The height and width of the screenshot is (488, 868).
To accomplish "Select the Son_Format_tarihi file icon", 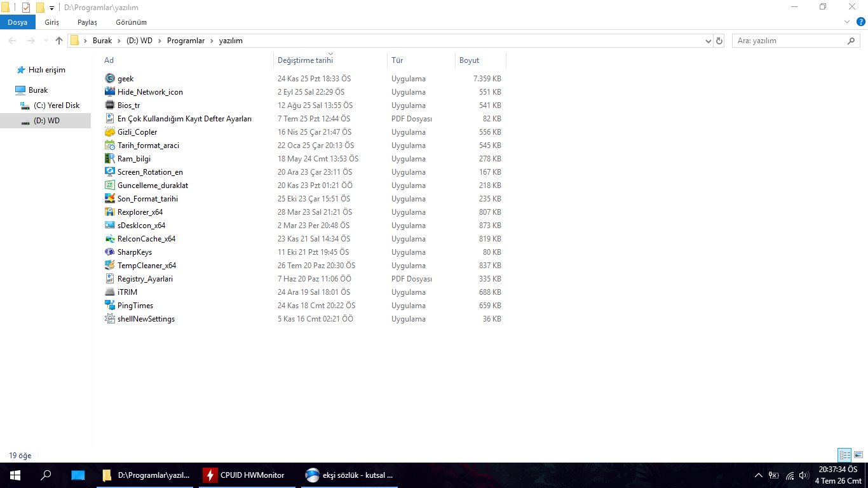I will (x=110, y=199).
